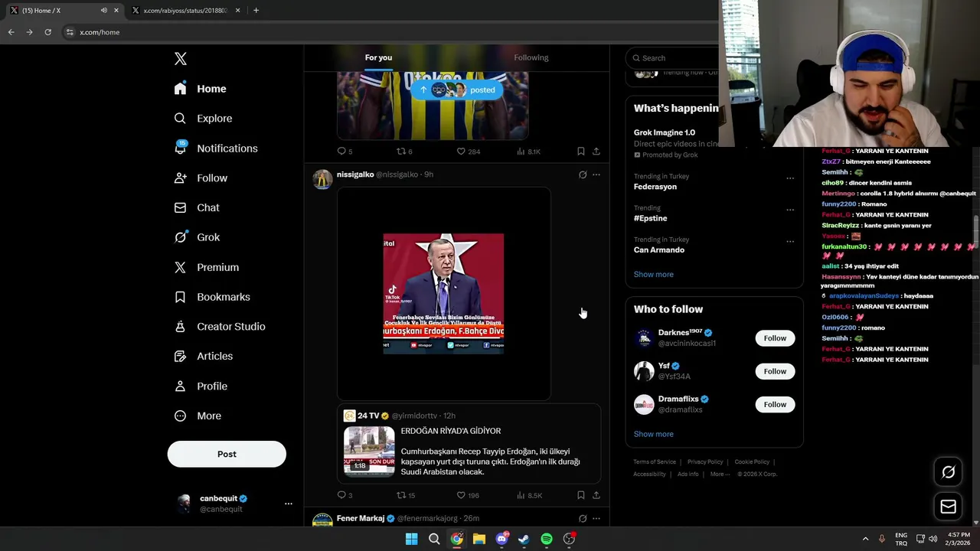Open Discord from the taskbar
This screenshot has height=551, width=980.
[x=501, y=539]
